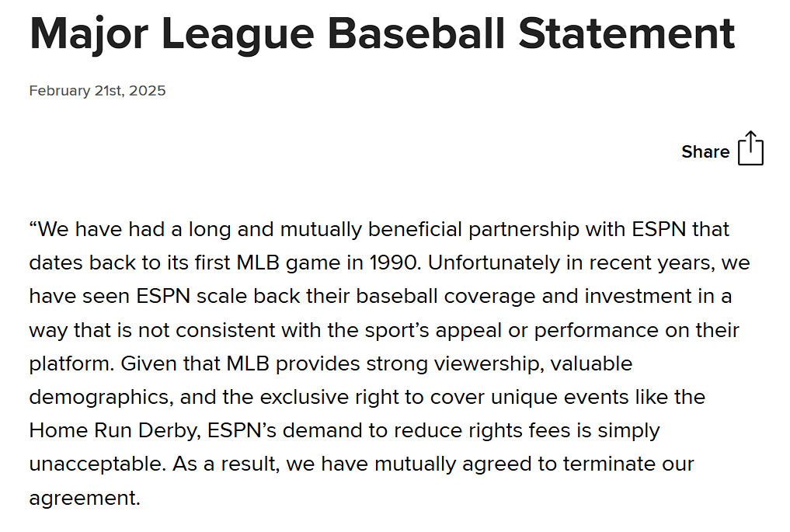Click the final word "agreement."
Viewport: 790px width, 532px height.
pos(85,497)
